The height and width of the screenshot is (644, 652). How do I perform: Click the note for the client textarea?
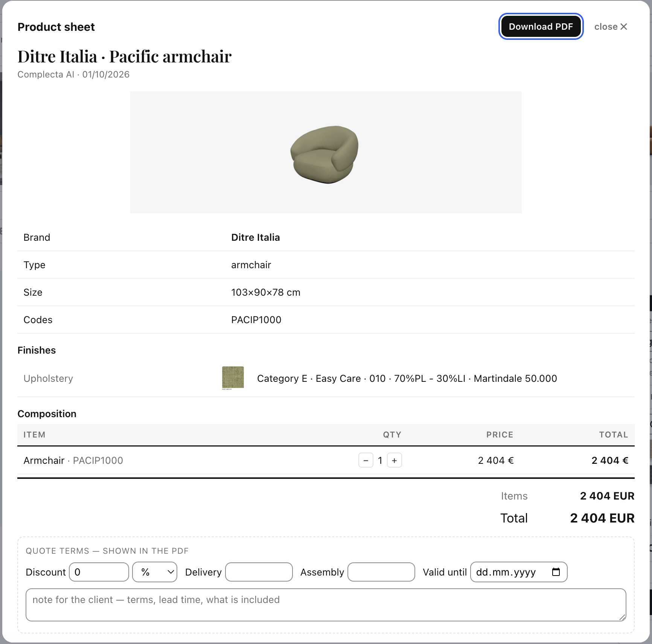pos(326,605)
